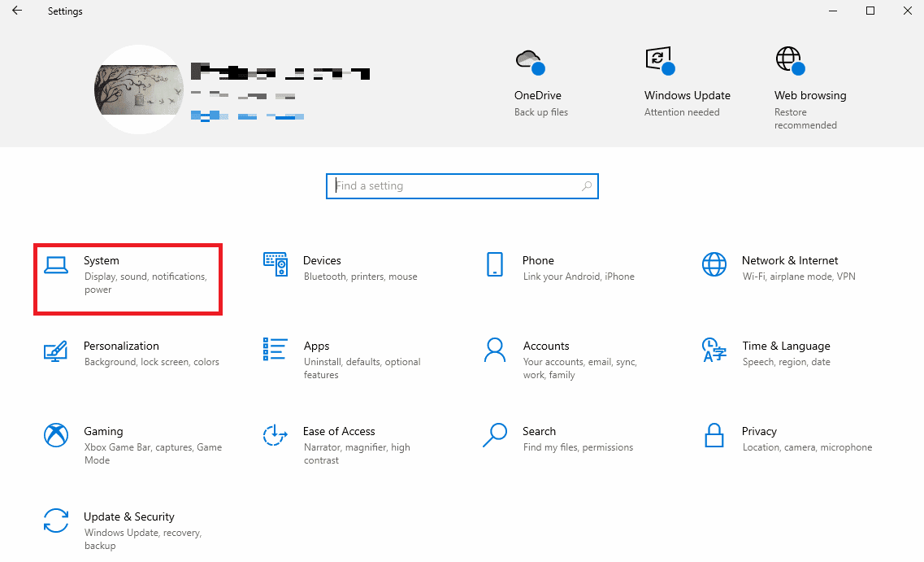This screenshot has width=924, height=562.
Task: Click the OneDrive header label
Action: point(538,95)
